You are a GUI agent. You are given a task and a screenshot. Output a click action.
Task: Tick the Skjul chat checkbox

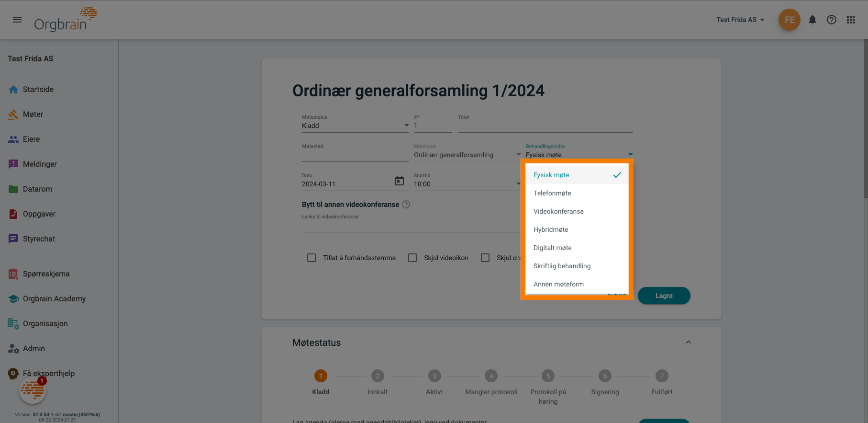pos(485,258)
